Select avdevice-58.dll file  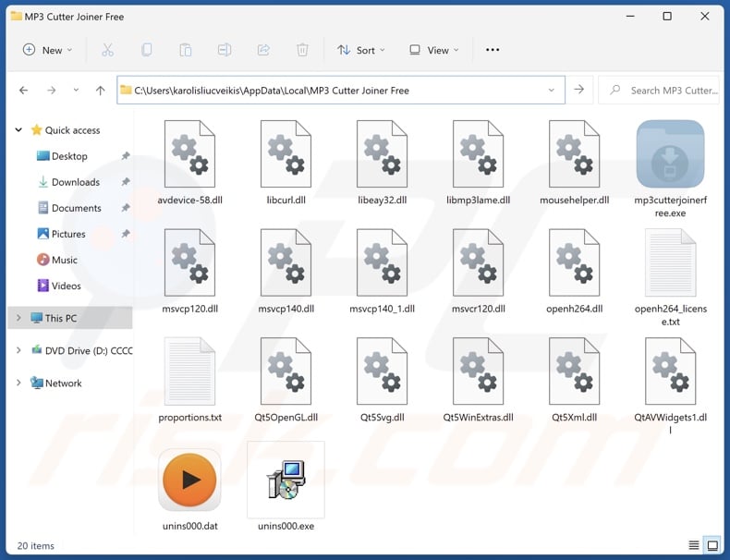[x=189, y=163]
